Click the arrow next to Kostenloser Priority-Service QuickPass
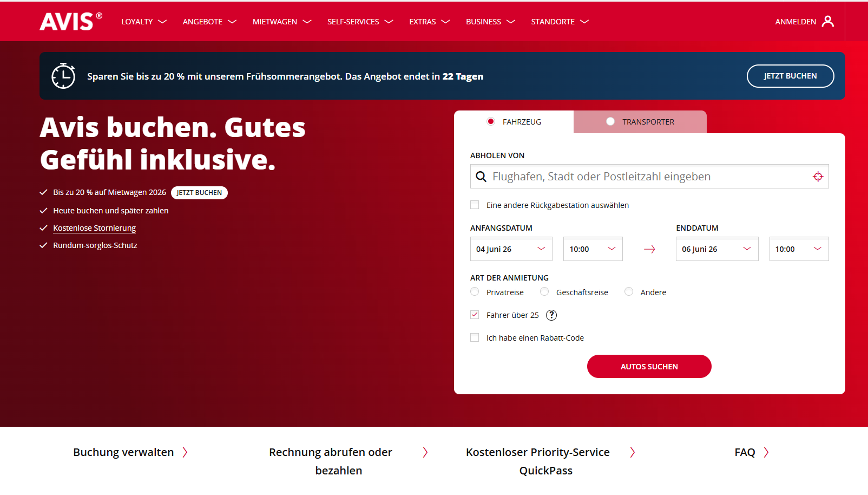Viewport: 868px width, 495px height. pos(633,452)
